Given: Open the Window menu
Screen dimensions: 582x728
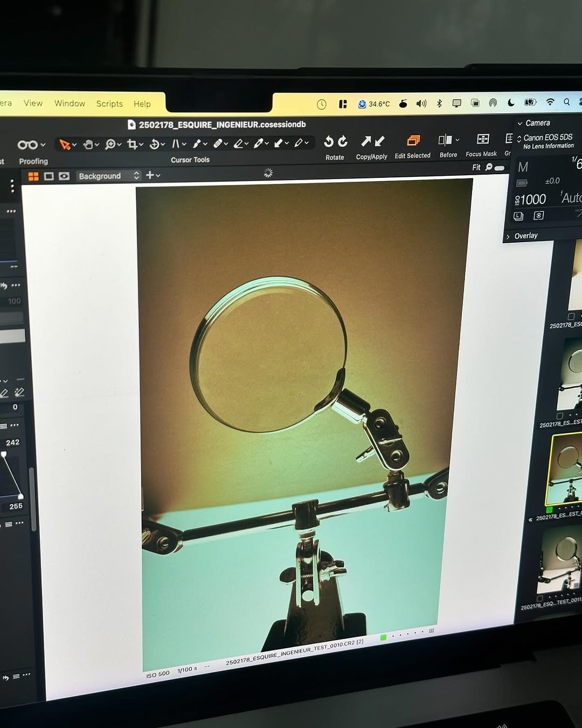Looking at the screenshot, I should (70, 104).
